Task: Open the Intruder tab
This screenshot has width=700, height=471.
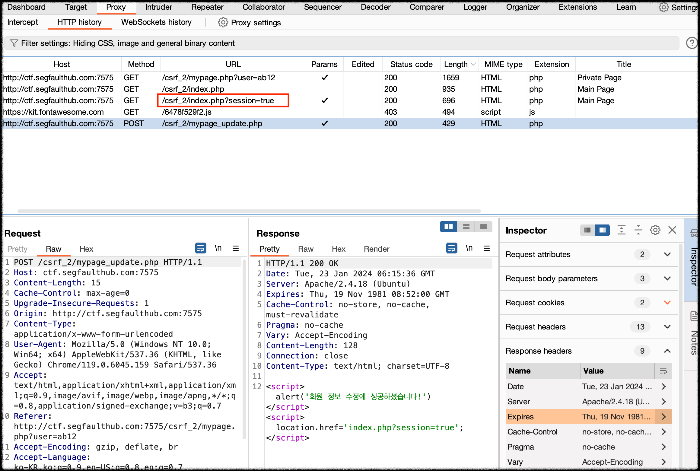Action: (158, 7)
